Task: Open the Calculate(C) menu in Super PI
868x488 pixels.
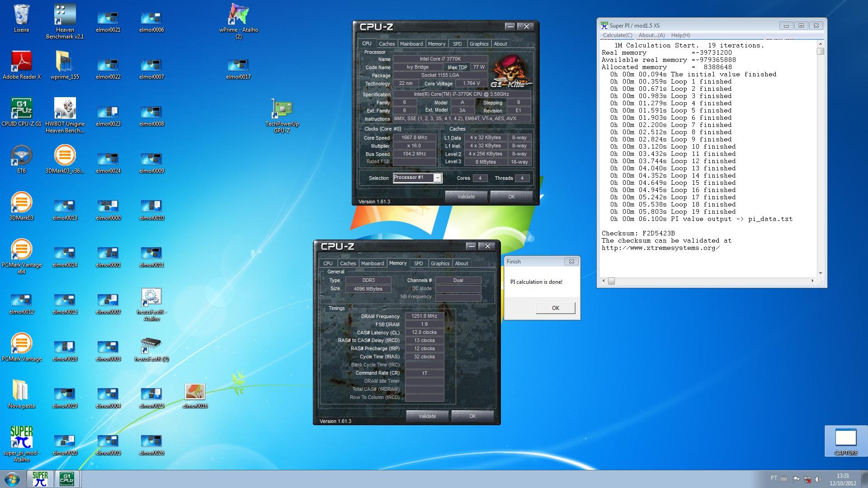Action: coord(618,35)
